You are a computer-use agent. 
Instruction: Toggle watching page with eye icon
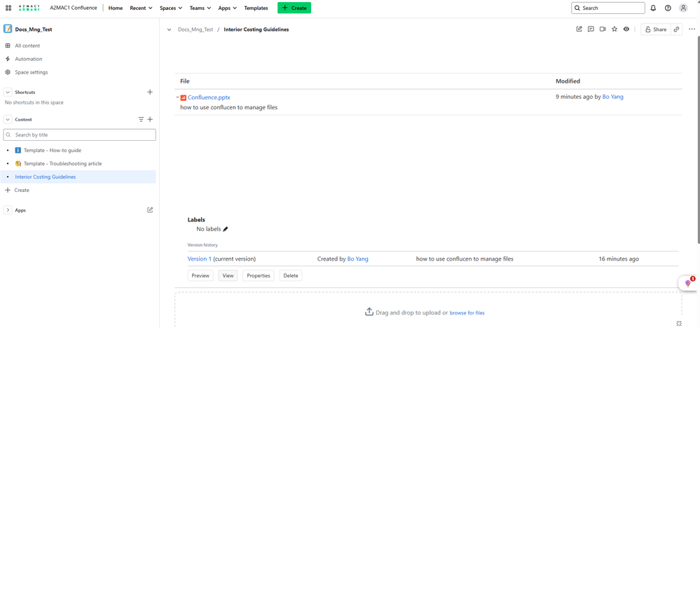[626, 29]
